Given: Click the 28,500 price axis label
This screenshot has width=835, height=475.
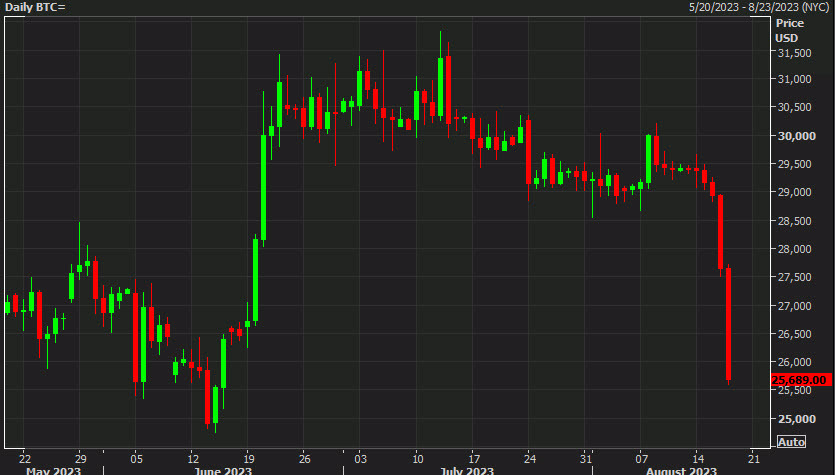Looking at the screenshot, I should [x=795, y=221].
